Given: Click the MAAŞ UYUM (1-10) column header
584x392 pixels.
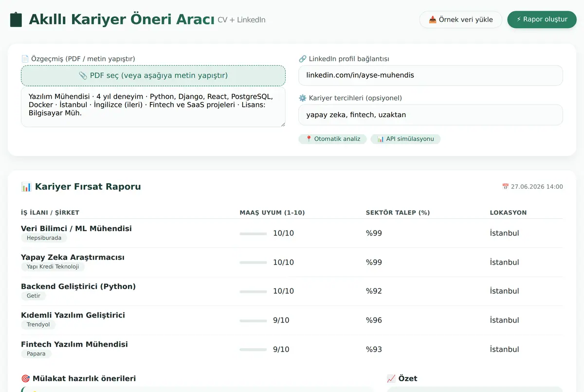Looking at the screenshot, I should point(273,213).
